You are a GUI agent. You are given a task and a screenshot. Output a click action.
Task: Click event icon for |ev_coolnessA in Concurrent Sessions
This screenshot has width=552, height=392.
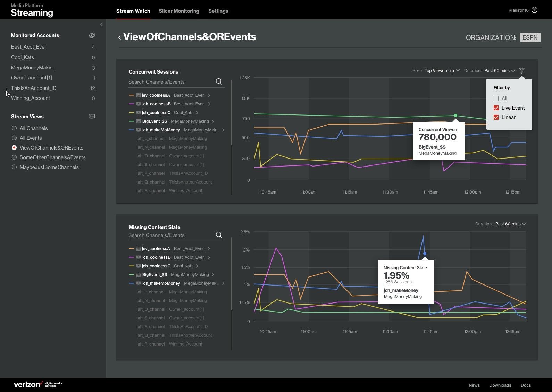click(138, 95)
